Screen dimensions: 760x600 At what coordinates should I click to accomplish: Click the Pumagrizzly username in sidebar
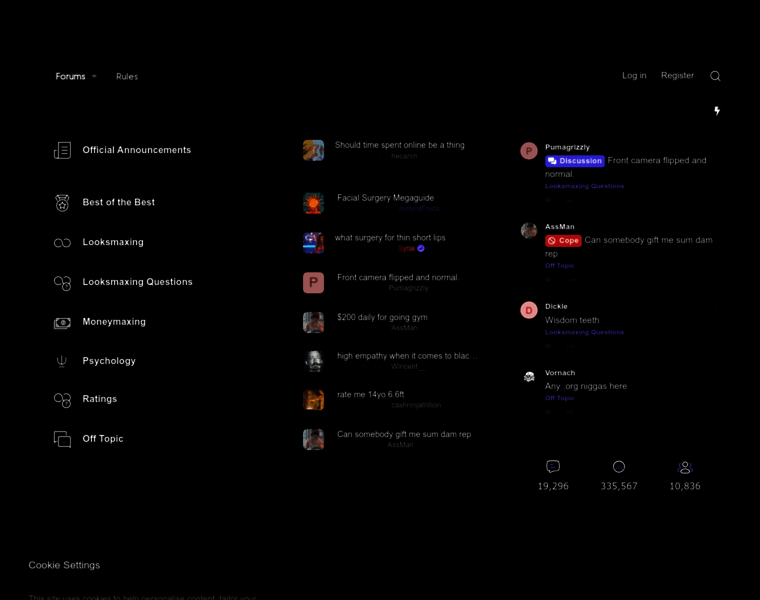[568, 147]
